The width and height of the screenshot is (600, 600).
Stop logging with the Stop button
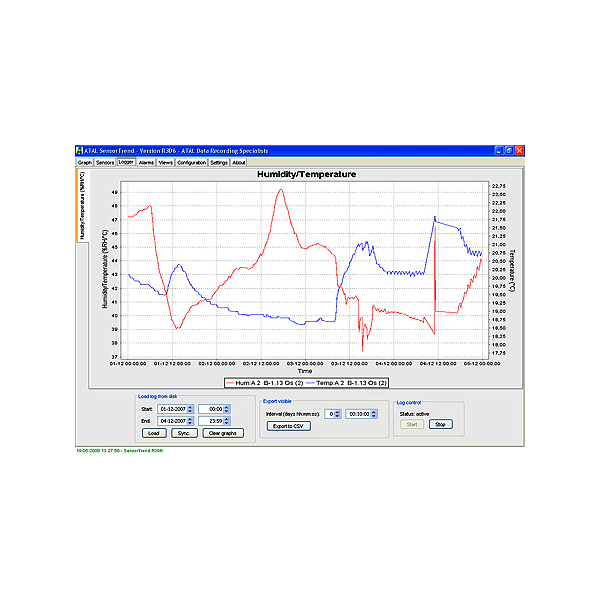coord(441,424)
